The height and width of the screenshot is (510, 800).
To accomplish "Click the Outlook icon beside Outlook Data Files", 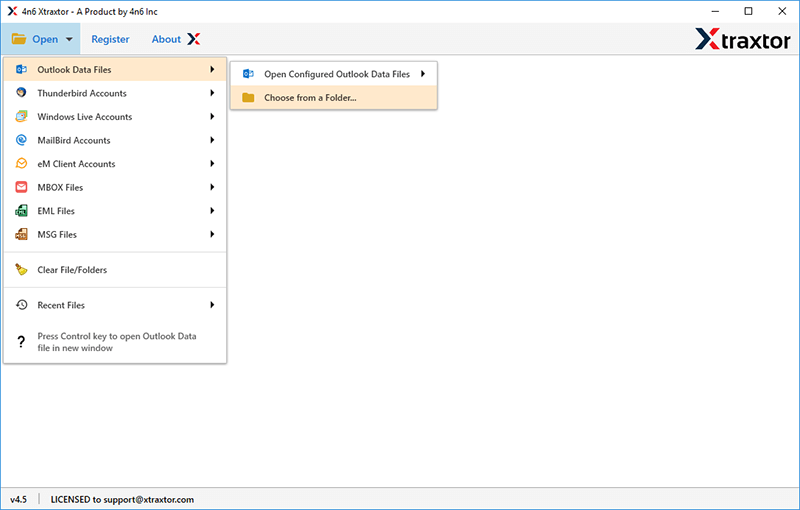I will 21,69.
